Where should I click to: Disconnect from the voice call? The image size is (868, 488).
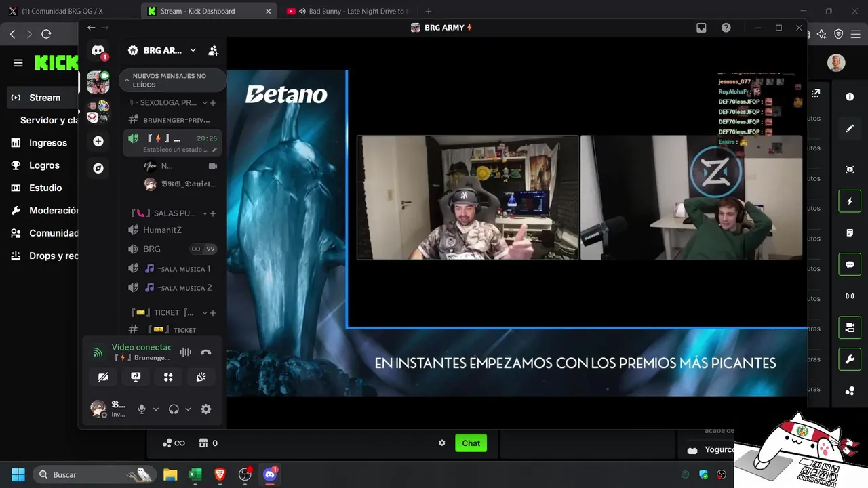[x=206, y=352]
